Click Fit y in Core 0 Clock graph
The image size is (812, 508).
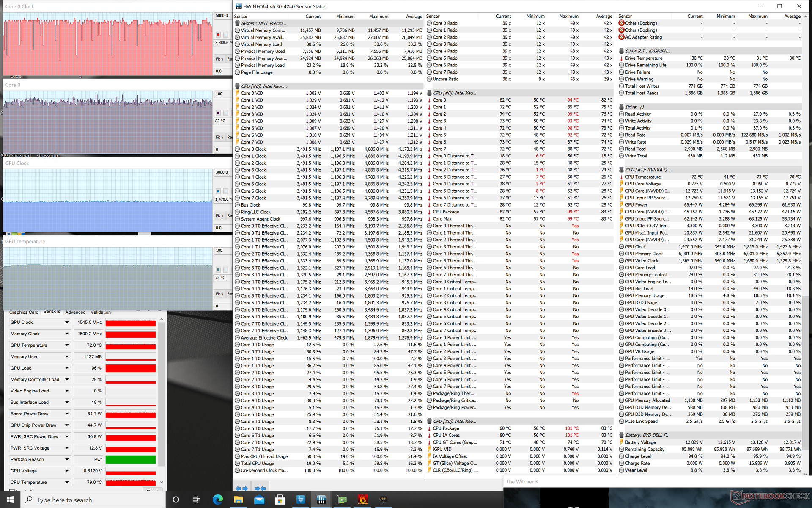pos(219,59)
